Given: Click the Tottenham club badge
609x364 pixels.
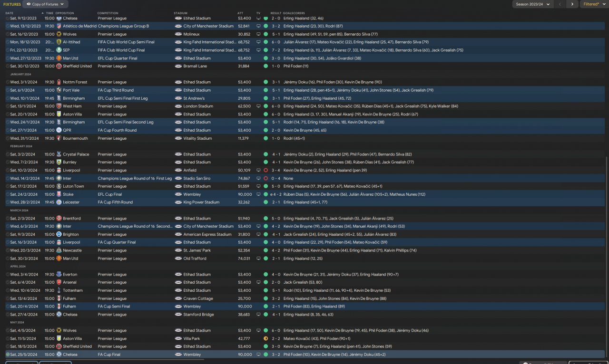Looking at the screenshot, I should click(x=59, y=290).
